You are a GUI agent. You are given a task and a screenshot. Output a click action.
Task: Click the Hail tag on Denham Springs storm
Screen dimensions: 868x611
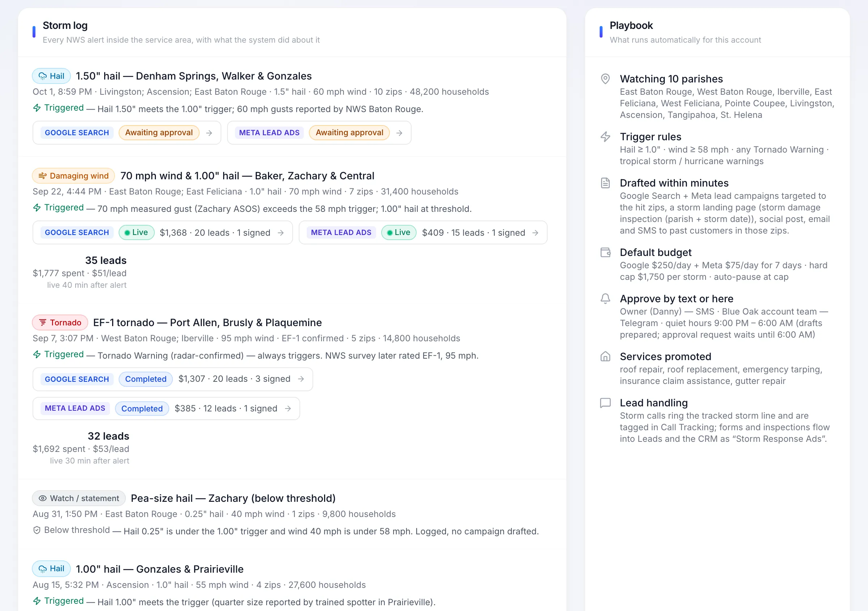pos(51,76)
